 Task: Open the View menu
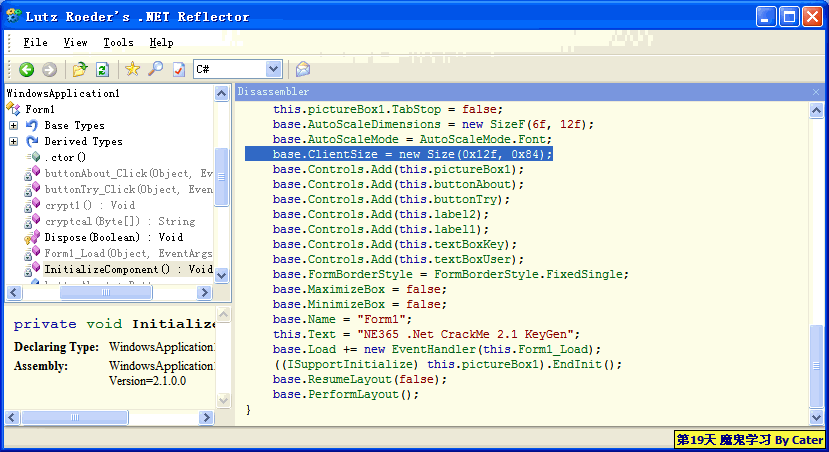click(x=75, y=42)
